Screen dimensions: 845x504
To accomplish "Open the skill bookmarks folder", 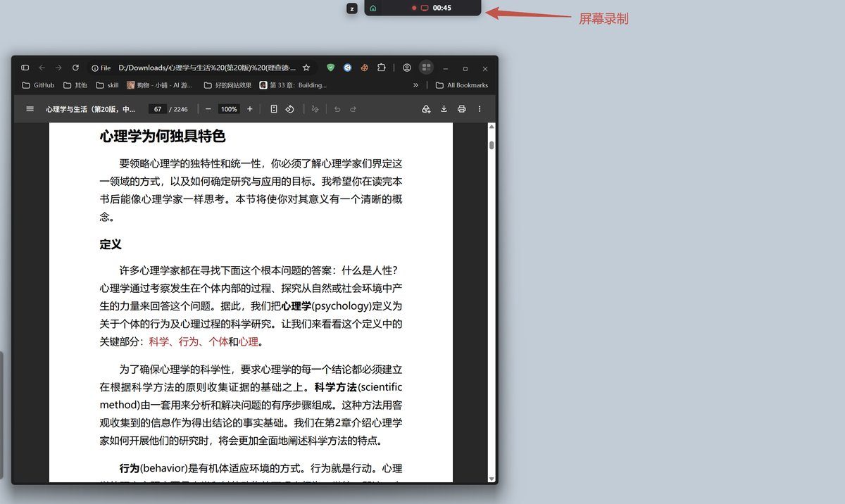I will pos(107,85).
